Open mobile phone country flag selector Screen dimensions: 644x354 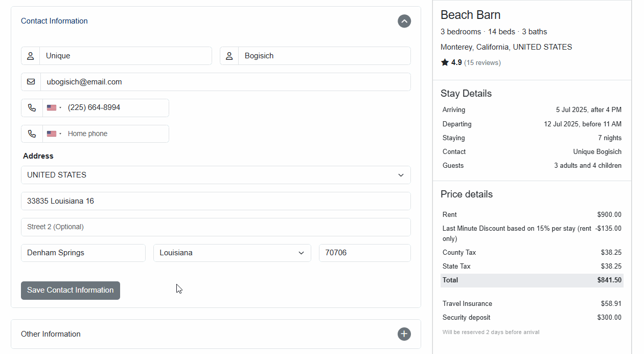(54, 108)
